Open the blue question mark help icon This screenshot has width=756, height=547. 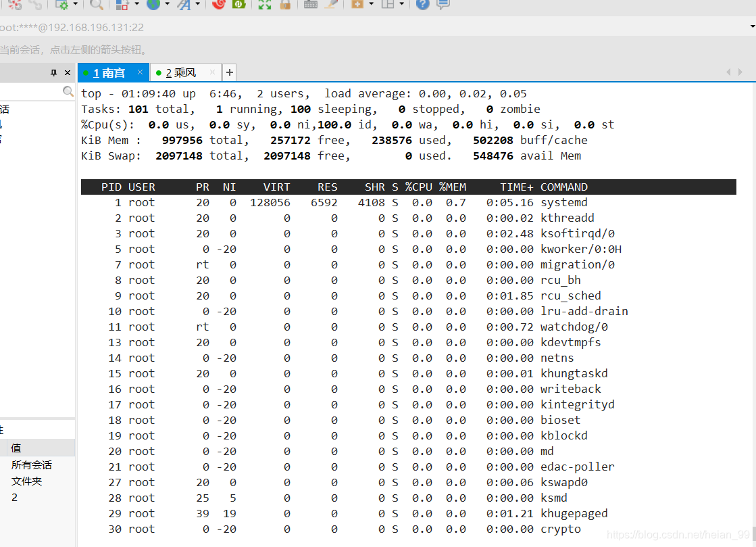pos(423,4)
